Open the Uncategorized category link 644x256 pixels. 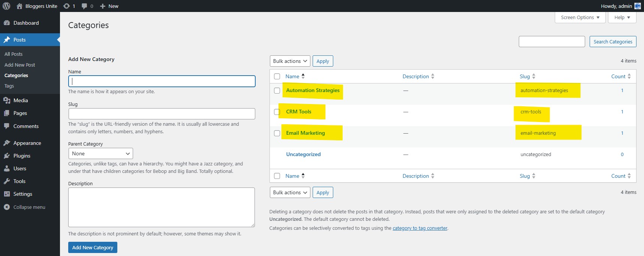tap(303, 154)
